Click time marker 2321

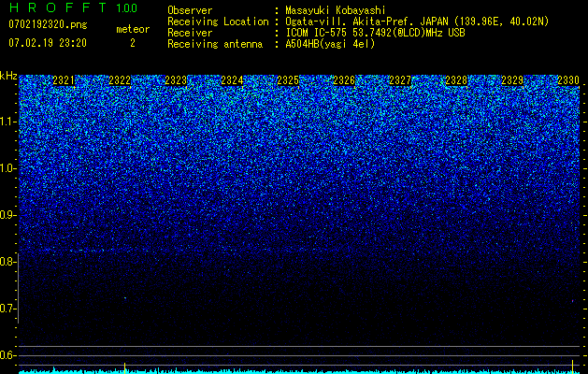[x=64, y=80]
